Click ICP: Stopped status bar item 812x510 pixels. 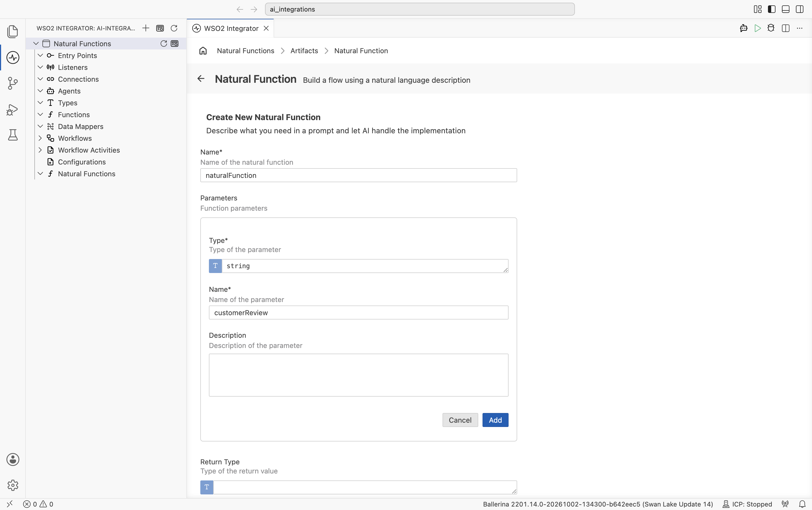[x=747, y=504]
